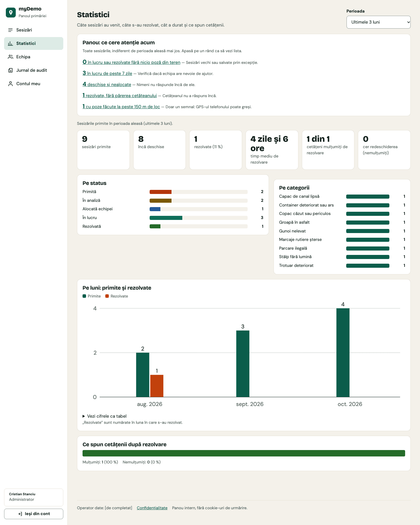Click the orange Rezolvate legend swatch
Image resolution: width=420 pixels, height=525 pixels.
107,296
